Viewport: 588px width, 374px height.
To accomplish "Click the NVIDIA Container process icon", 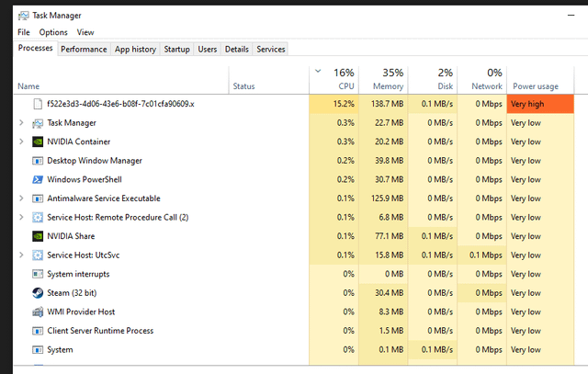I will pyautogui.click(x=38, y=142).
